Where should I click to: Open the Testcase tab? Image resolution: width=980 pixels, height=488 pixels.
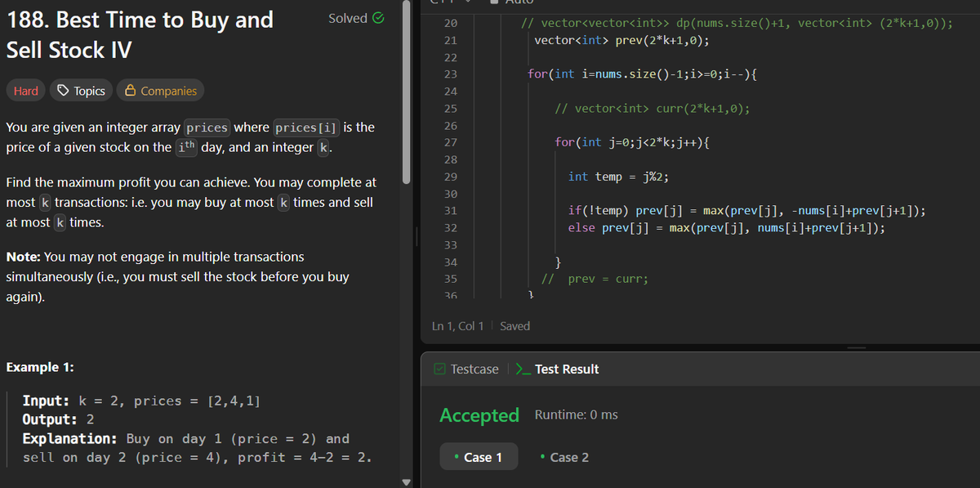(465, 369)
